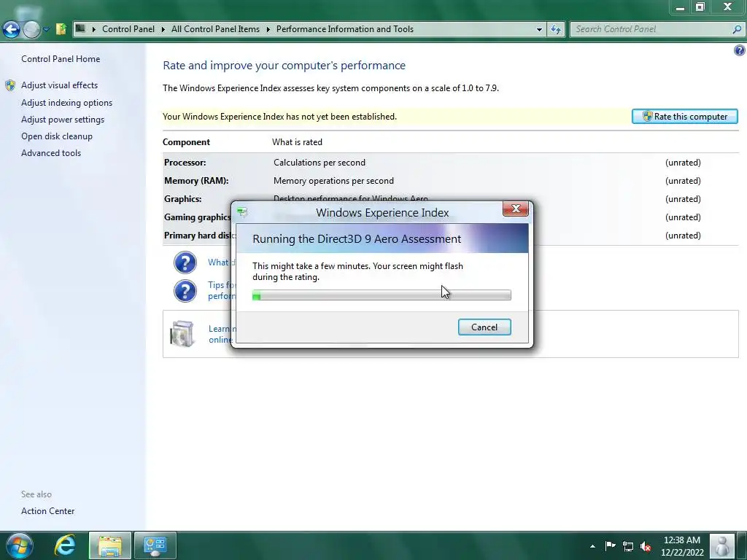Image resolution: width=747 pixels, height=560 pixels.
Task: Open the Help question mark icon
Action: 739,50
